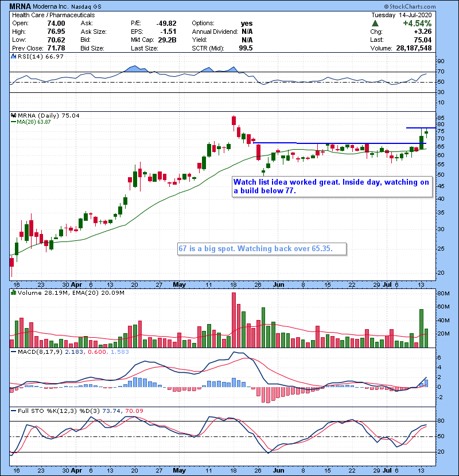Click the StockCharts.com watermark label
This screenshot has width=459, height=476.
click(410, 6)
